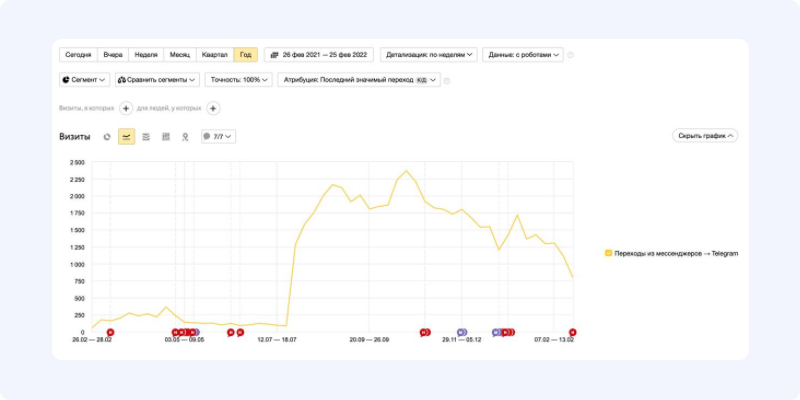Screen dimensions: 800x400
Task: Select the Год period tab
Action: (x=245, y=55)
